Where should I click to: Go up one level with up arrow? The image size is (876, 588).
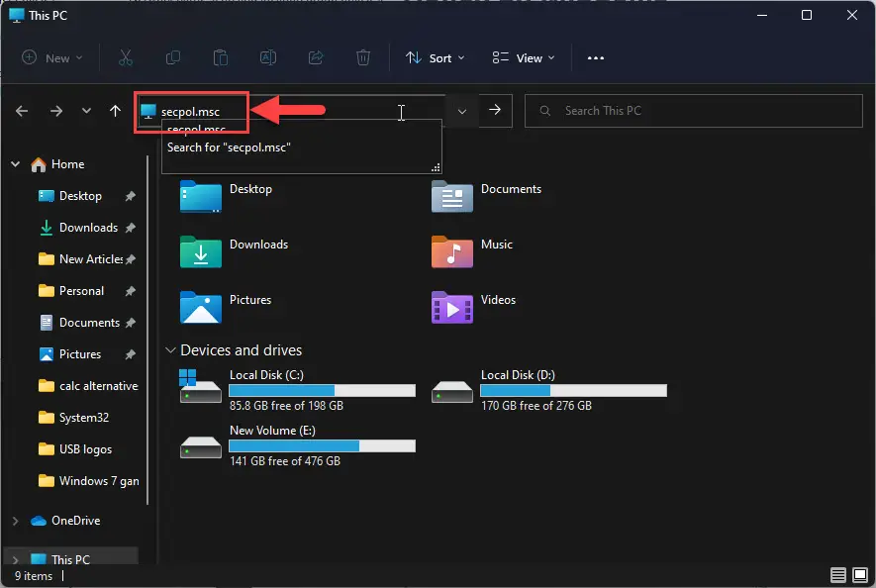(115, 111)
